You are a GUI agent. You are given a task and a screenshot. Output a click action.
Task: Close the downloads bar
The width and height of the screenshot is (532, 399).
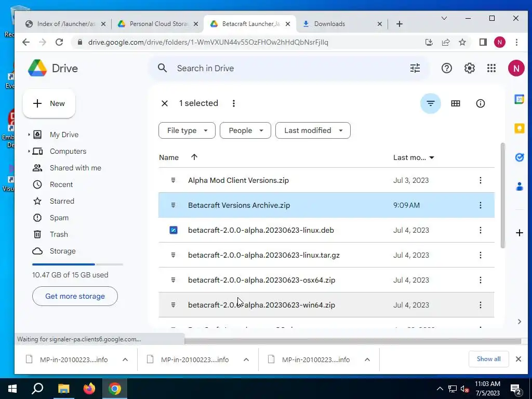click(518, 359)
